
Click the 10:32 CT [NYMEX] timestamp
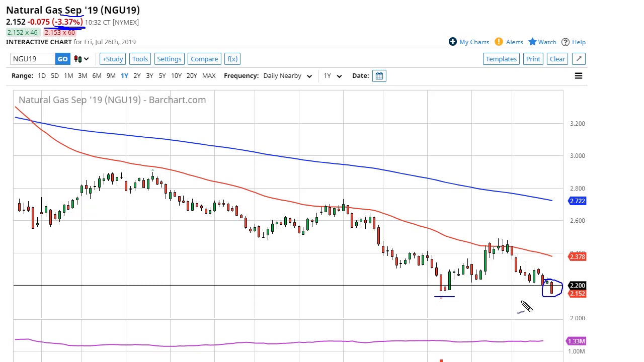click(x=112, y=22)
